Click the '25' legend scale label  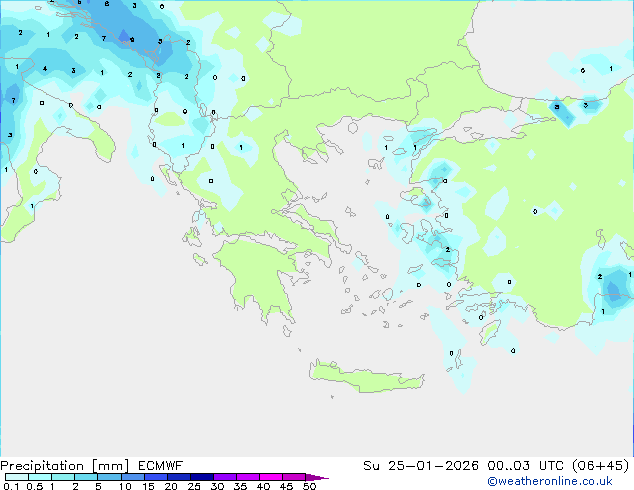194,486
